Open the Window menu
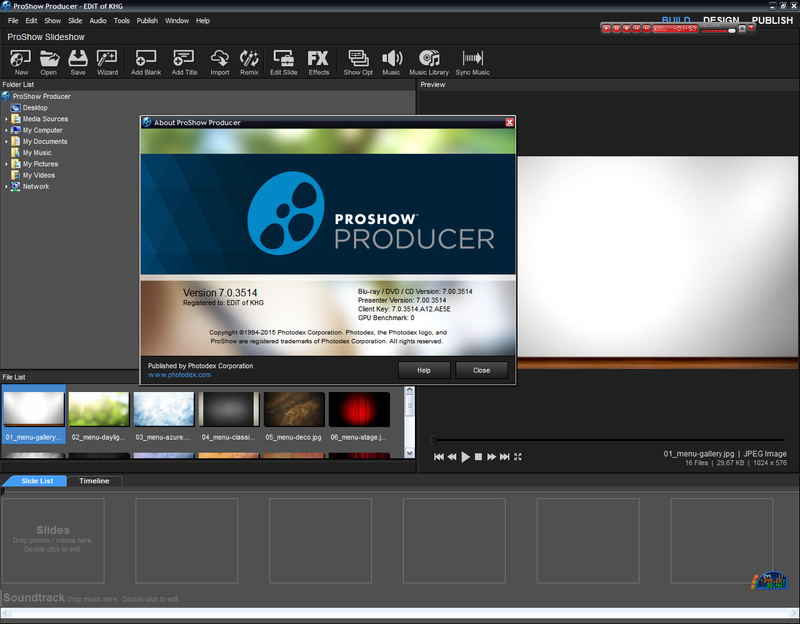Screen dimensions: 800x624 177,21
